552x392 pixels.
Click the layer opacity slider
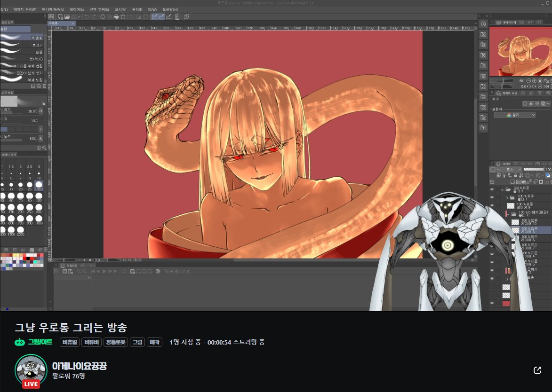pyautogui.click(x=533, y=170)
